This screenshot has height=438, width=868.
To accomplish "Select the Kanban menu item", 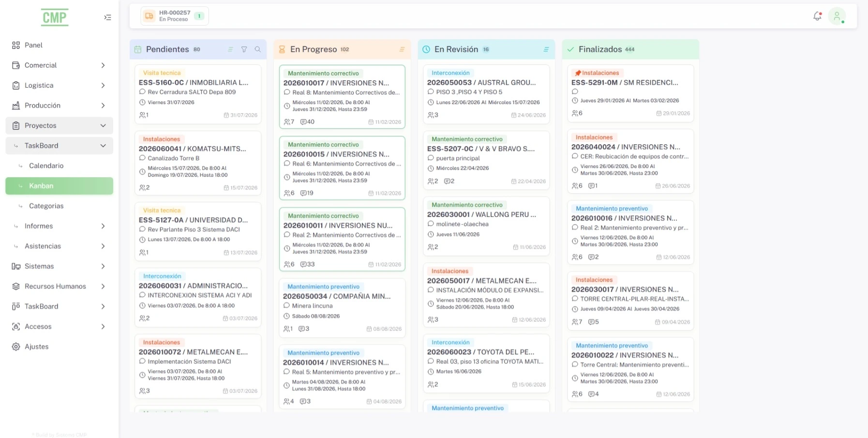I will (59, 186).
